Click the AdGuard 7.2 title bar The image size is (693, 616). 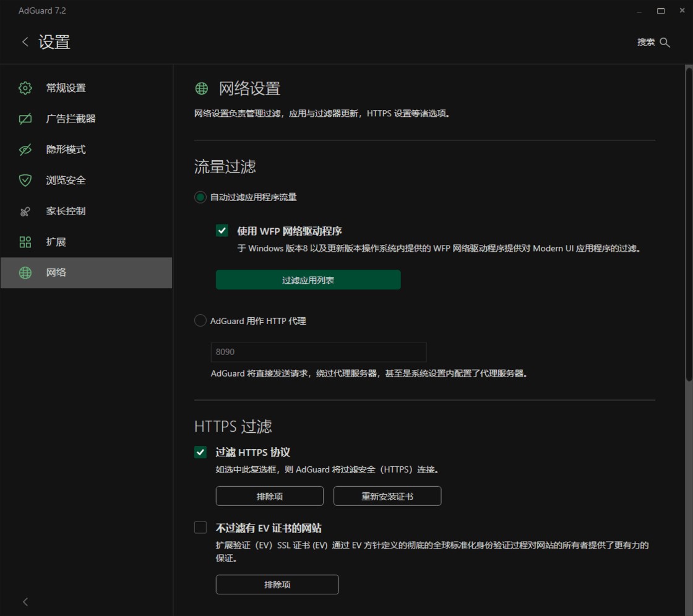click(42, 11)
